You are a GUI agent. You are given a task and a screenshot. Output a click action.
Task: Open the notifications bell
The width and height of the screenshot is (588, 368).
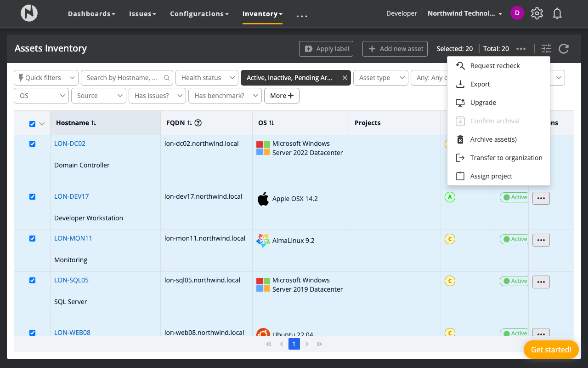click(557, 13)
